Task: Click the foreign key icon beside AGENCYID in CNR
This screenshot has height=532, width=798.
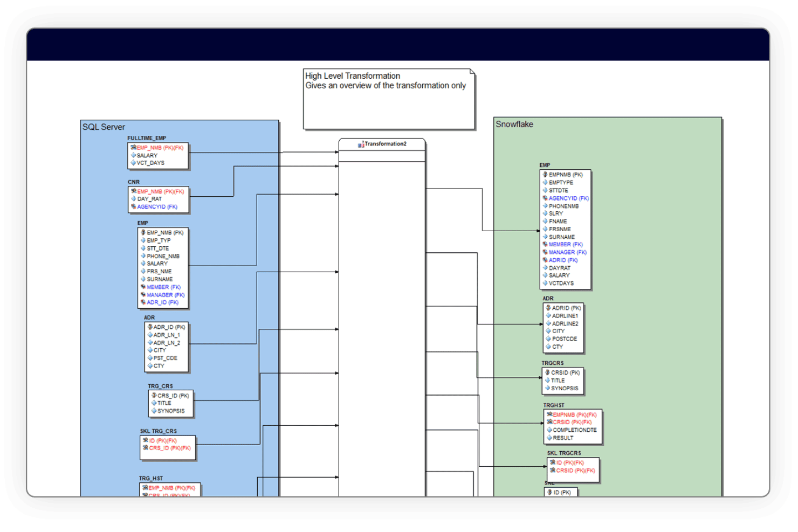Action: point(134,207)
